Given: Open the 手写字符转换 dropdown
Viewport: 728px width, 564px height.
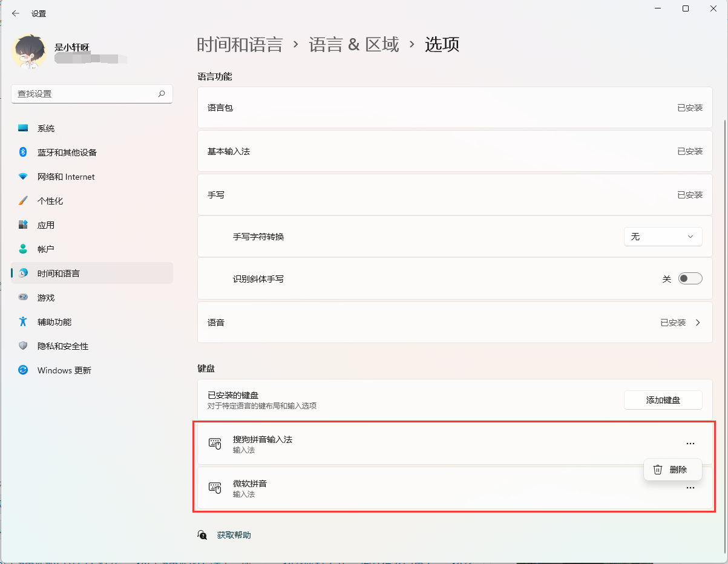Looking at the screenshot, I should (x=663, y=237).
